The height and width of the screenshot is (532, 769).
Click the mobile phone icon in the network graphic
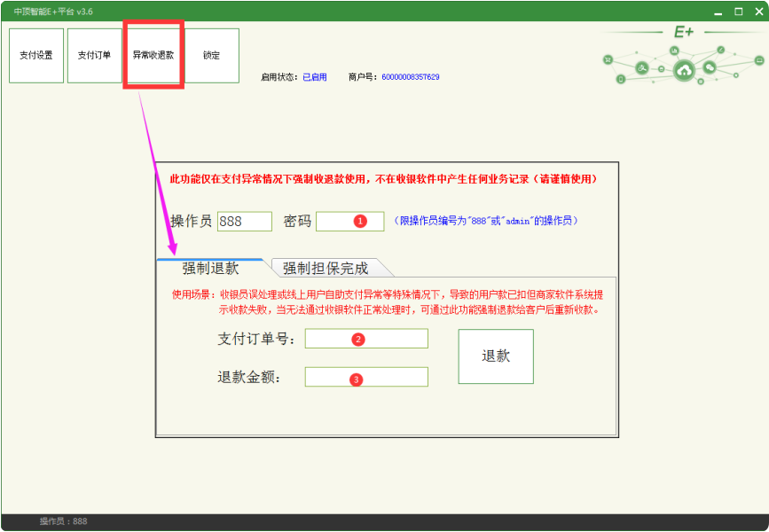pos(621,78)
